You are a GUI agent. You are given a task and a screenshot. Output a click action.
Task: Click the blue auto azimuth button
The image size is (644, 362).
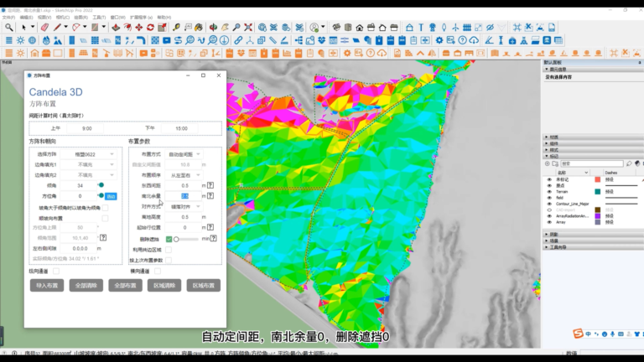click(111, 197)
